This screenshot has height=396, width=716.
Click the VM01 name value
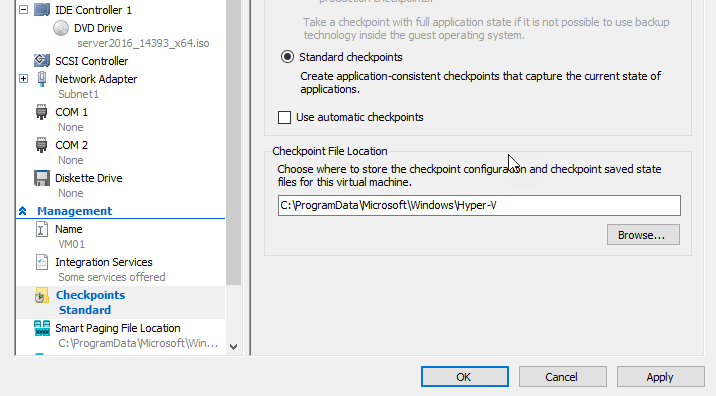pos(72,244)
